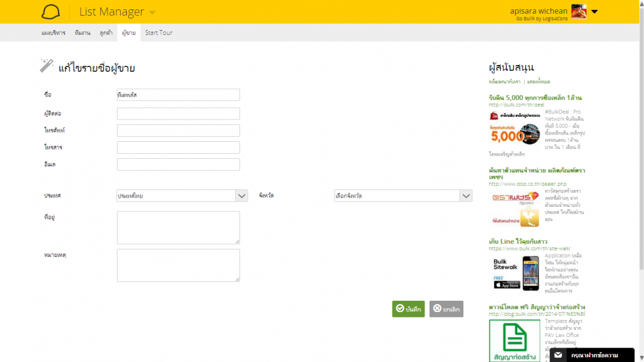
Task: Go to the แผงบริหาร tab
Action: pyautogui.click(x=53, y=33)
